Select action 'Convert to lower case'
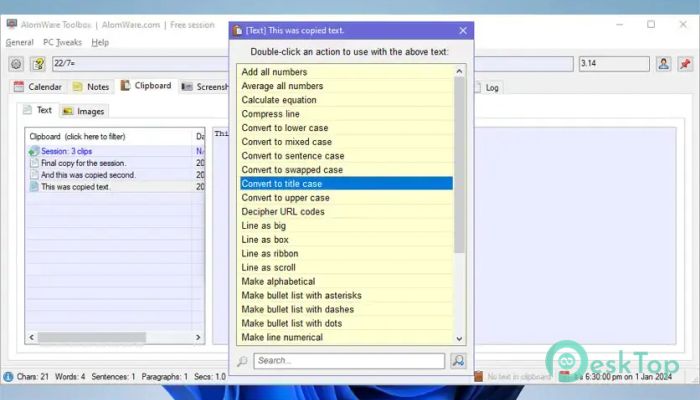This screenshot has height=400, width=700. pos(346,128)
